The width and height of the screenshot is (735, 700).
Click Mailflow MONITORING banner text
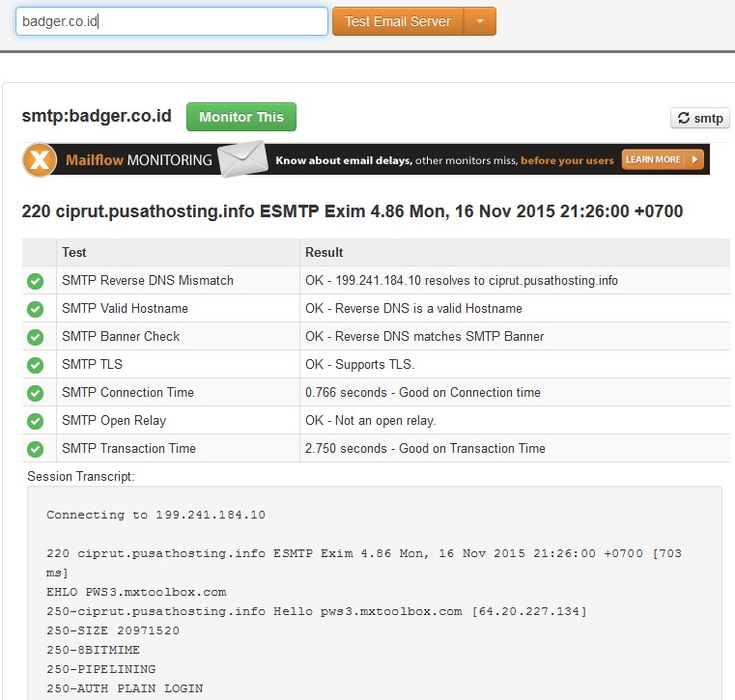pyautogui.click(x=139, y=160)
